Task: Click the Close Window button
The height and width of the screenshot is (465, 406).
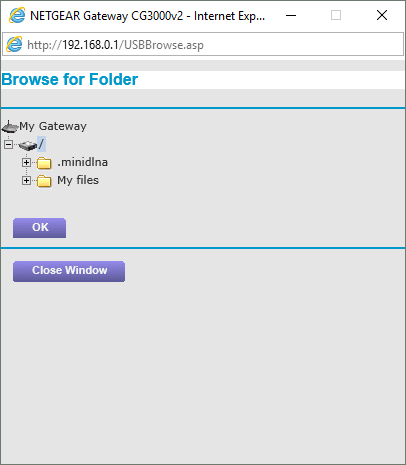Action: coord(69,271)
